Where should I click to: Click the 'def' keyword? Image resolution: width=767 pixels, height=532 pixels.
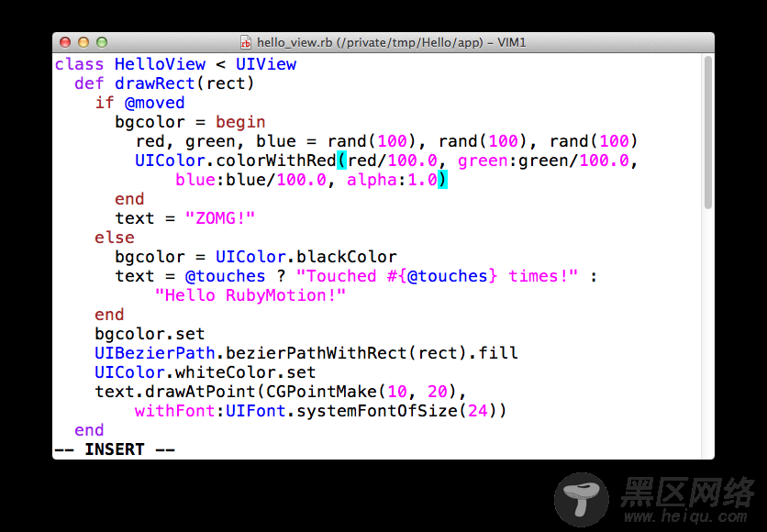pyautogui.click(x=89, y=83)
